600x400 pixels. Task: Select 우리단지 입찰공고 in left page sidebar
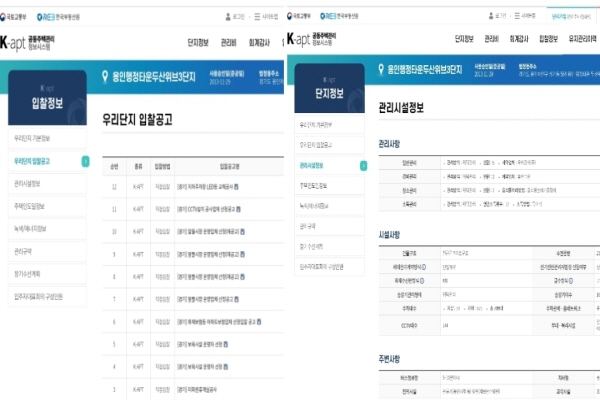click(x=47, y=161)
